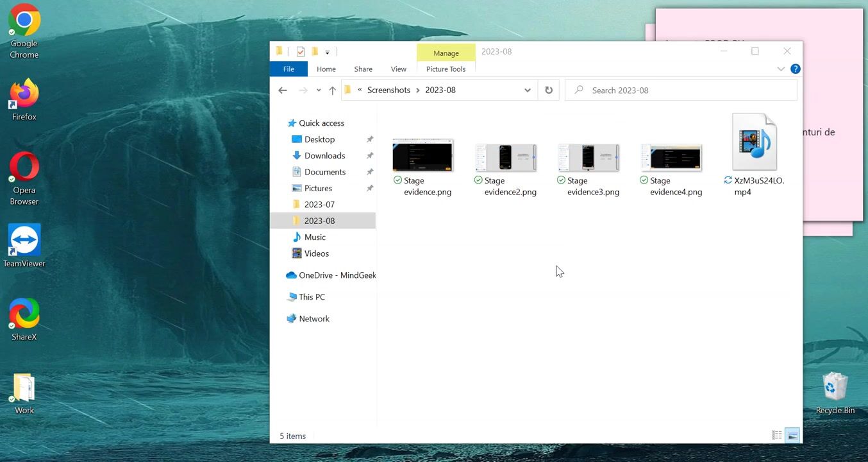Open the Picture Tools tab
Image resolution: width=868 pixels, height=462 pixels.
[446, 69]
